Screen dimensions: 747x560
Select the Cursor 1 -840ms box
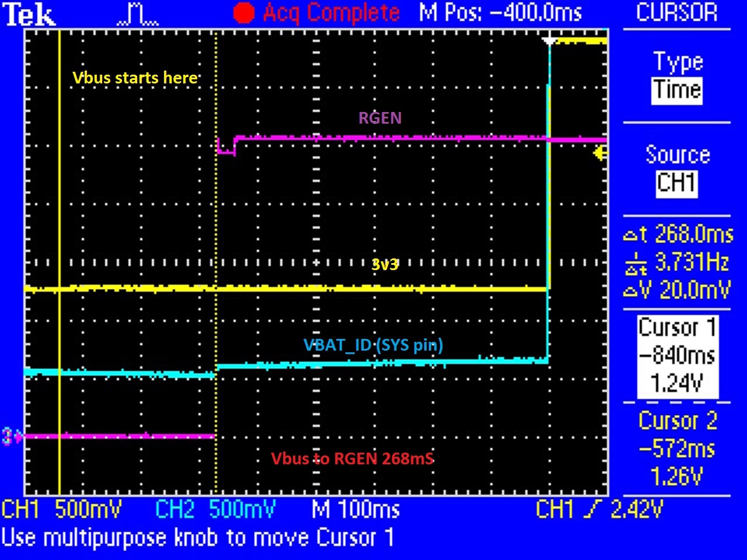(677, 356)
